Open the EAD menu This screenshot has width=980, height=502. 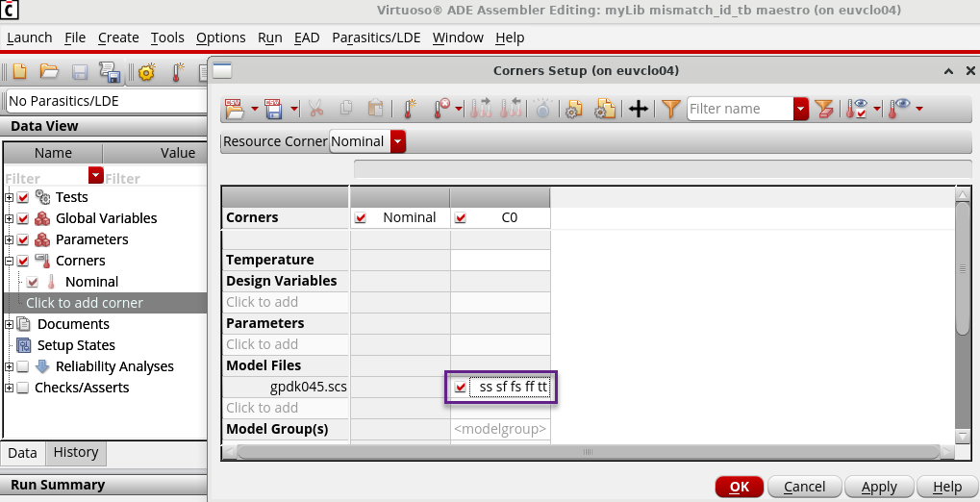(x=306, y=38)
